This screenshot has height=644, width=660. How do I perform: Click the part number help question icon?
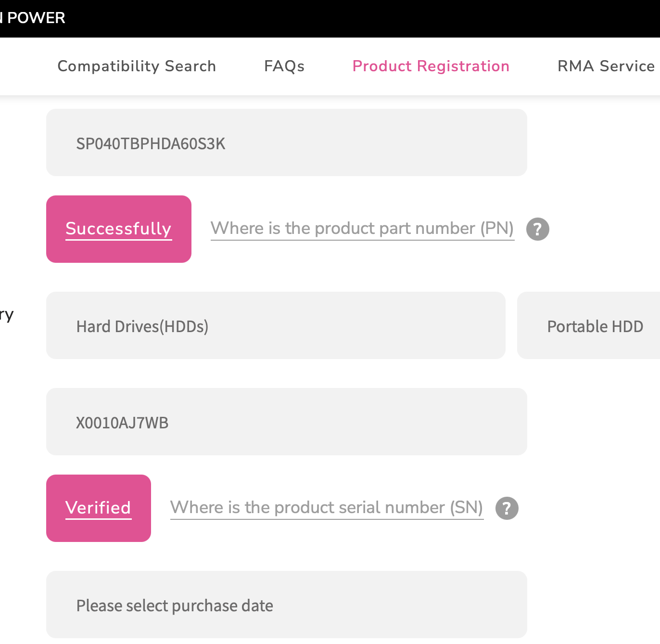537,229
